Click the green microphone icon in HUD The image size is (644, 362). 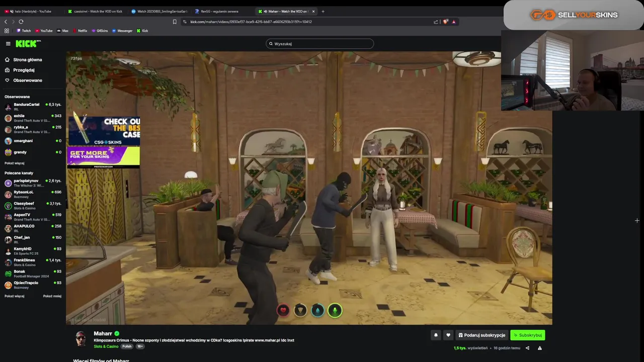(335, 311)
